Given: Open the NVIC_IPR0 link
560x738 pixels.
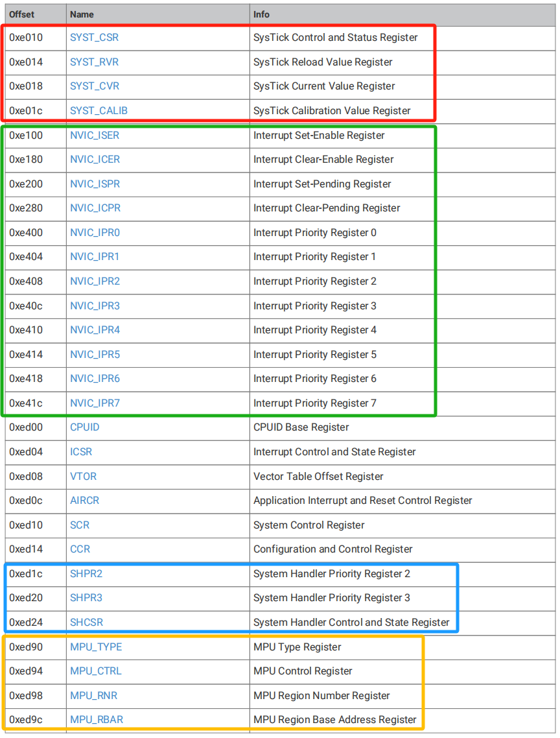Looking at the screenshot, I should pyautogui.click(x=95, y=233).
